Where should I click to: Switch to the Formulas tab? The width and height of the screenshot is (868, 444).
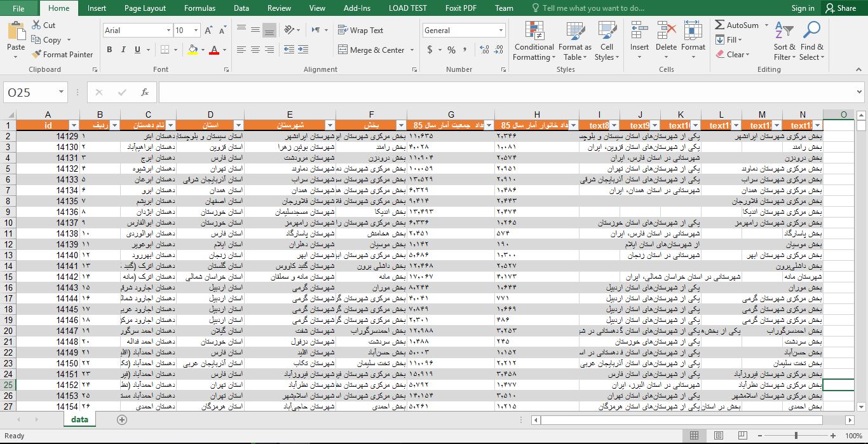(200, 8)
